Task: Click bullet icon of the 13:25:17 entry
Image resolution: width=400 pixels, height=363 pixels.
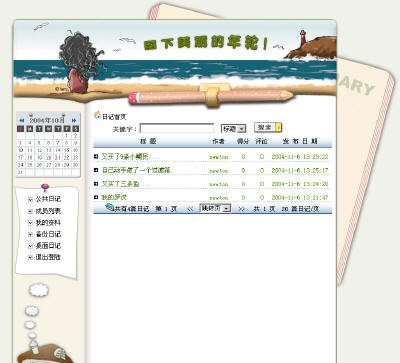Action: pos(96,170)
